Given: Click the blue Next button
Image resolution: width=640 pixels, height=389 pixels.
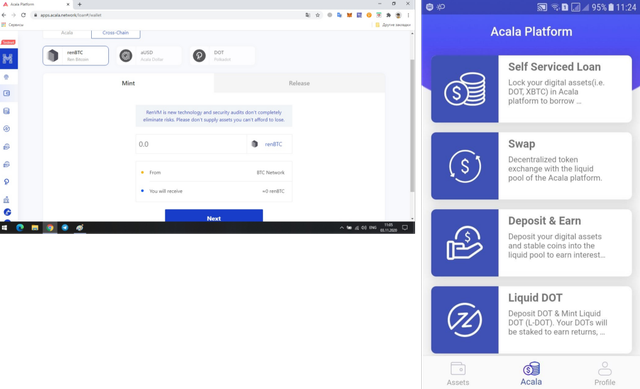Looking at the screenshot, I should 214,216.
